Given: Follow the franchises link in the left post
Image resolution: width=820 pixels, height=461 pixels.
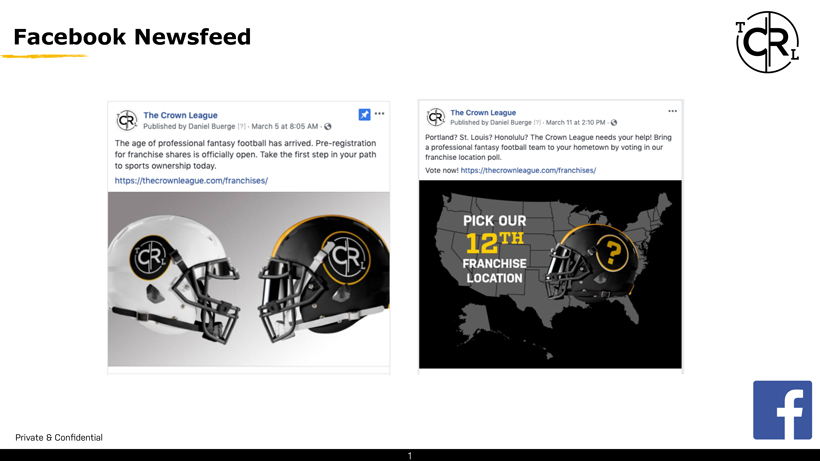Looking at the screenshot, I should pyautogui.click(x=191, y=180).
